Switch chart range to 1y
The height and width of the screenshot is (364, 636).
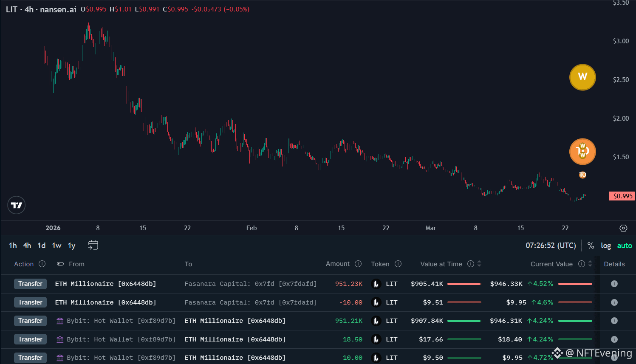click(72, 245)
